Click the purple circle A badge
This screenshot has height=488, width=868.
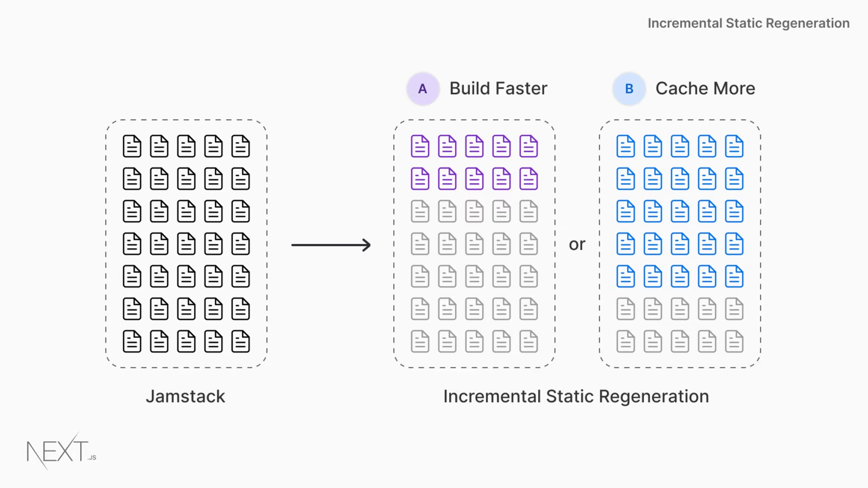click(423, 89)
